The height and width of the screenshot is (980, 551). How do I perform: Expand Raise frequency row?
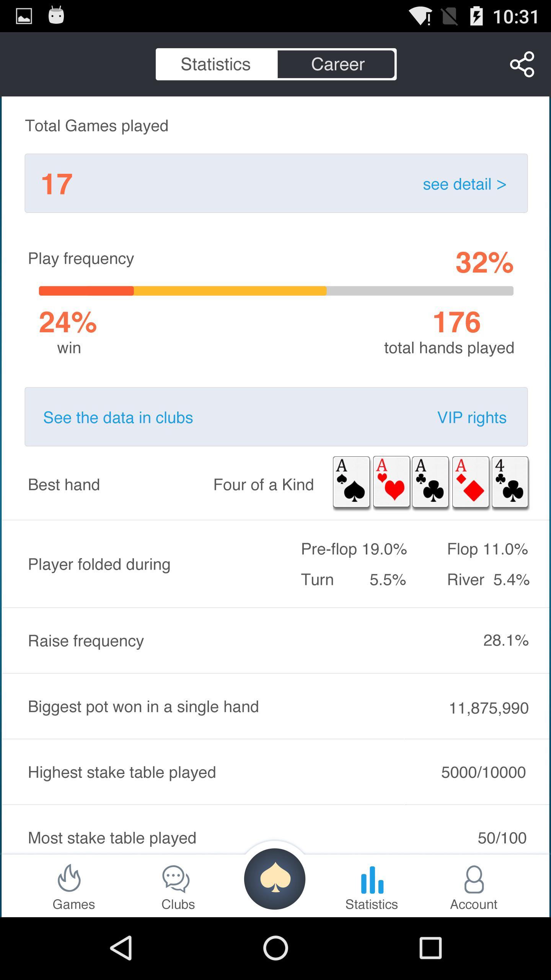pos(275,640)
